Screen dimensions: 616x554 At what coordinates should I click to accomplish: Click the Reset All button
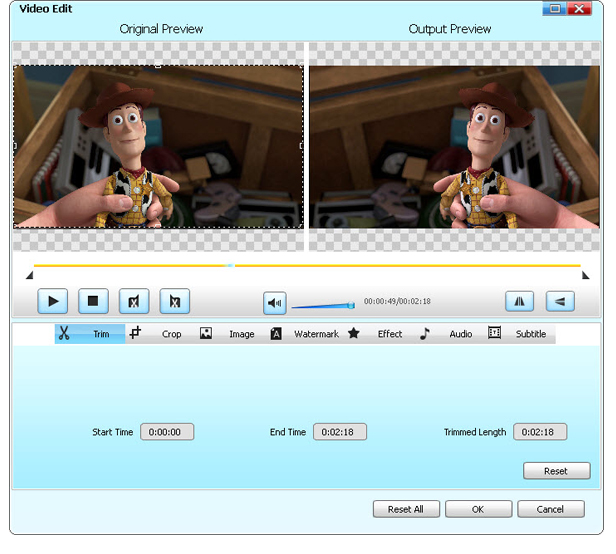(406, 509)
